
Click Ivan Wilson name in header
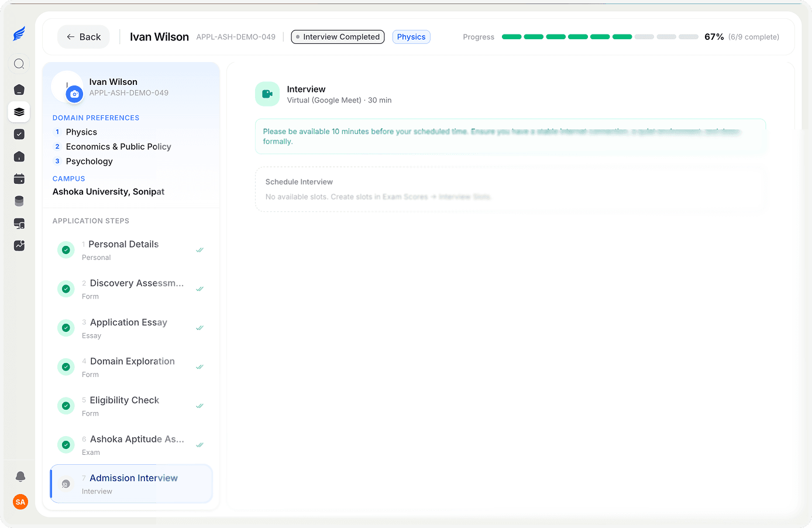[x=159, y=37]
